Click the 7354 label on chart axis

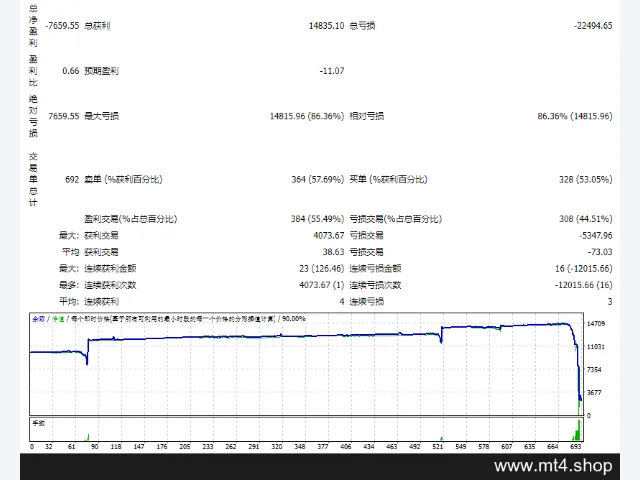pyautogui.click(x=594, y=369)
